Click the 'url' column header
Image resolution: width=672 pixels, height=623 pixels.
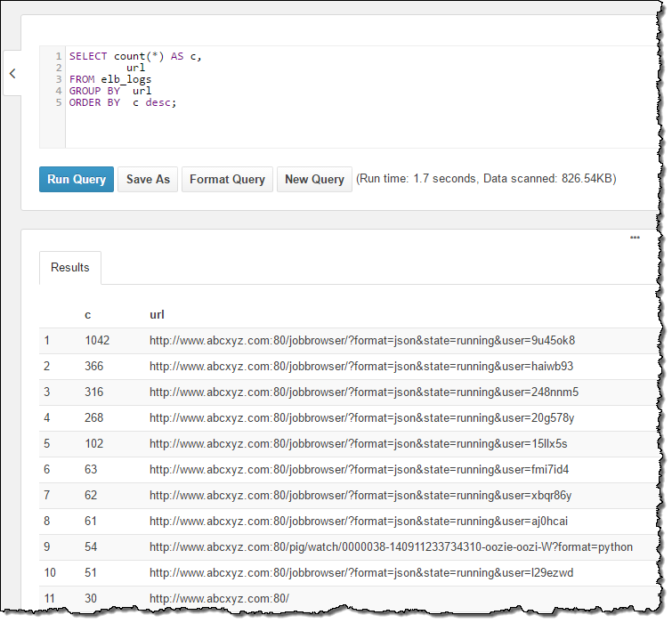157,314
